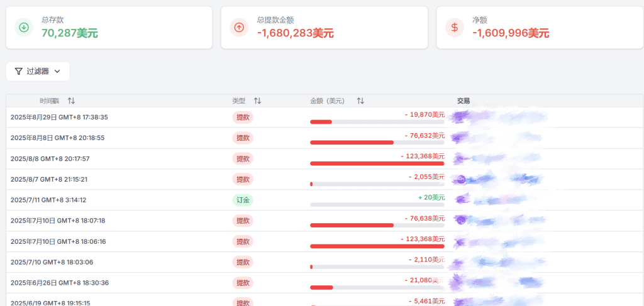Click the full red bar in the 2025/8/8 20:17:57 row
This screenshot has width=644, height=306.
point(377,163)
